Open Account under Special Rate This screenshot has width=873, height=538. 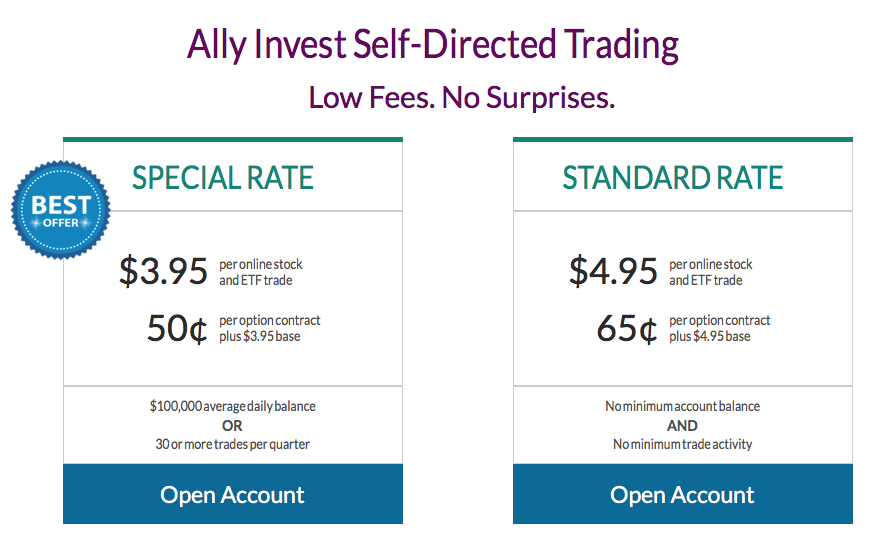233,494
